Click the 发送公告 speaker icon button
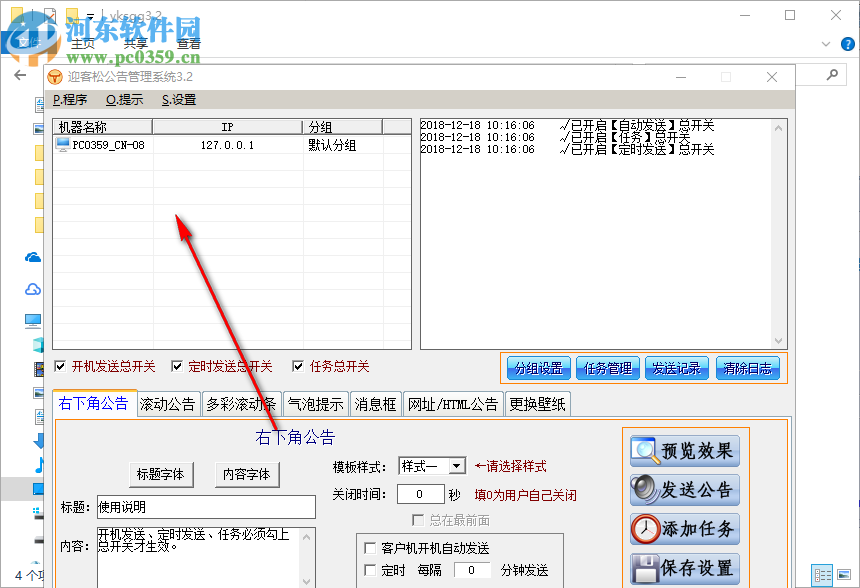Viewport: 860px width, 588px height. coord(684,489)
